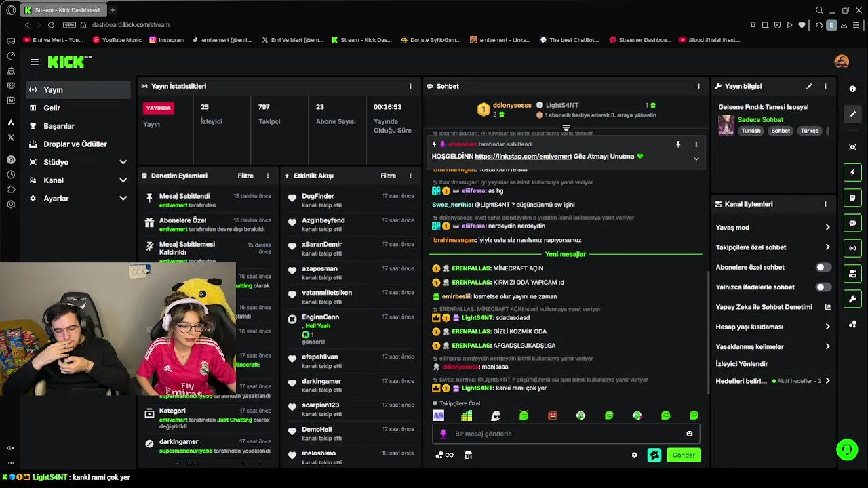This screenshot has width=868, height=488.
Task: Expand the pinned message chevron
Action: click(696, 159)
